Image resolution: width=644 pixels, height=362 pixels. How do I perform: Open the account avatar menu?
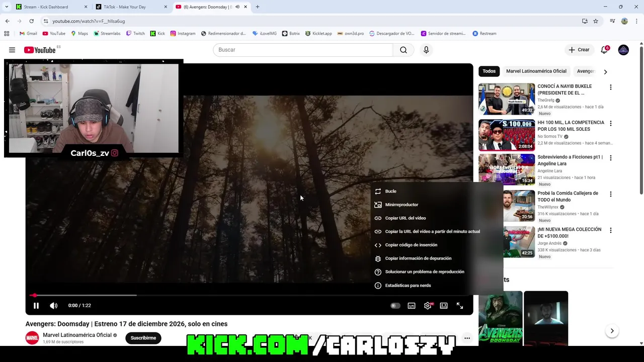point(623,50)
